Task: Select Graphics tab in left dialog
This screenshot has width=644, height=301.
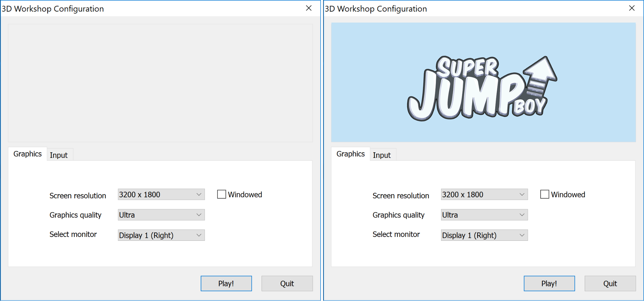Action: point(27,154)
